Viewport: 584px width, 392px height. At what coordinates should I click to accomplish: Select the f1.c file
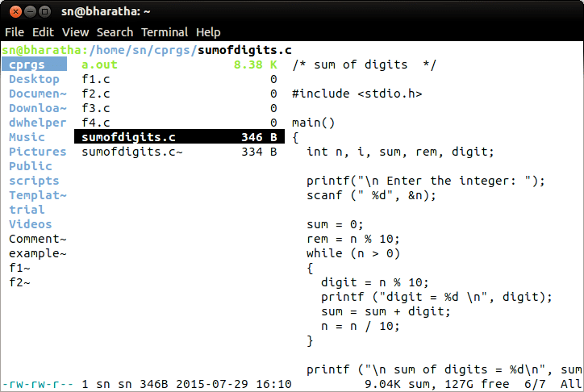(97, 79)
